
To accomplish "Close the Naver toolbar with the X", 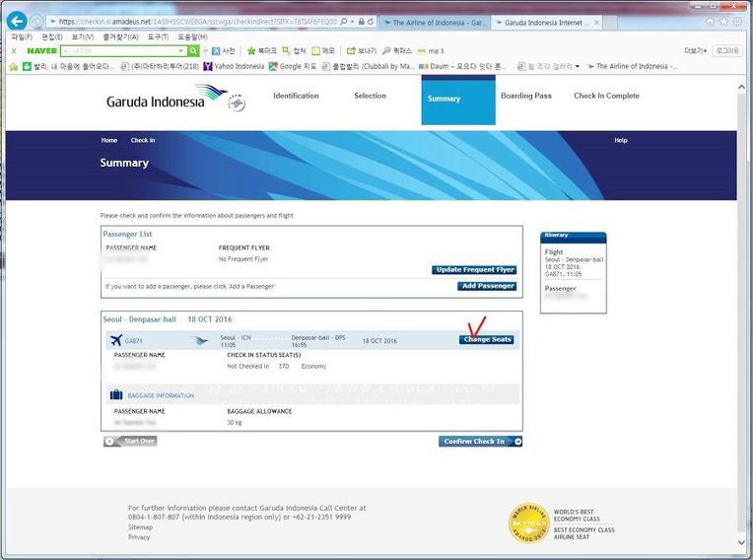I will point(14,51).
